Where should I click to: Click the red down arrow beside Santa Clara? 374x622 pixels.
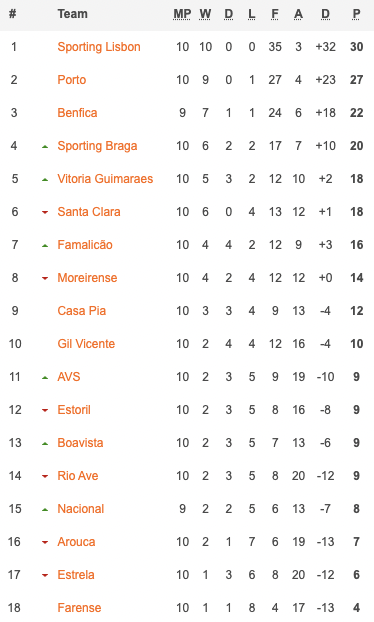(45, 213)
